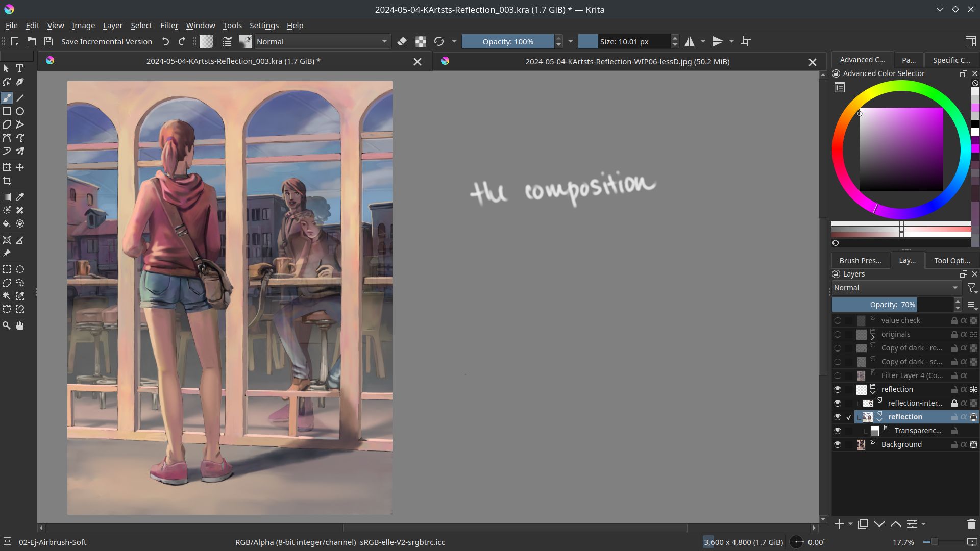Switch to the WIP06-lessD.jpg document tab
This screenshot has width=980, height=551.
click(627, 62)
